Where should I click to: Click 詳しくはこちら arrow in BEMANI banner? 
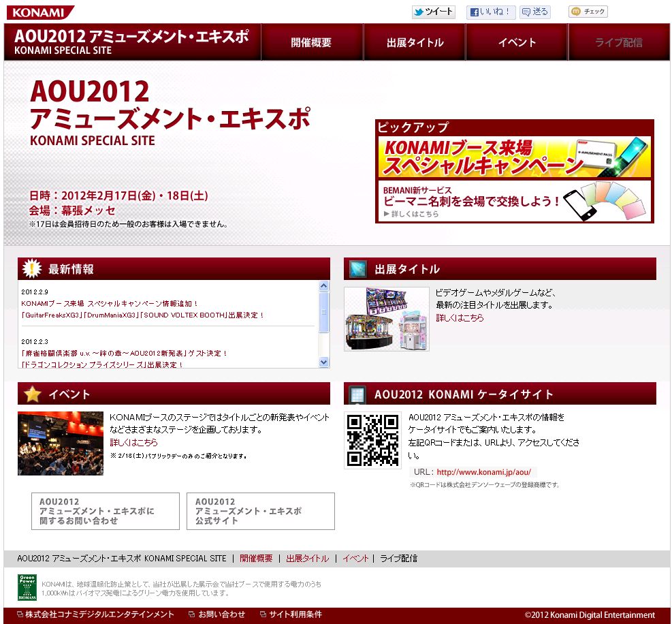tap(411, 214)
